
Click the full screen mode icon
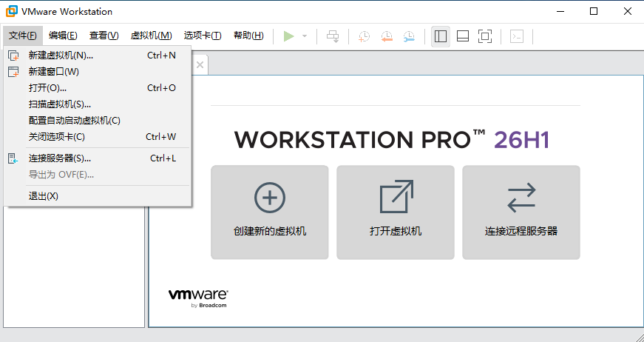(x=485, y=36)
